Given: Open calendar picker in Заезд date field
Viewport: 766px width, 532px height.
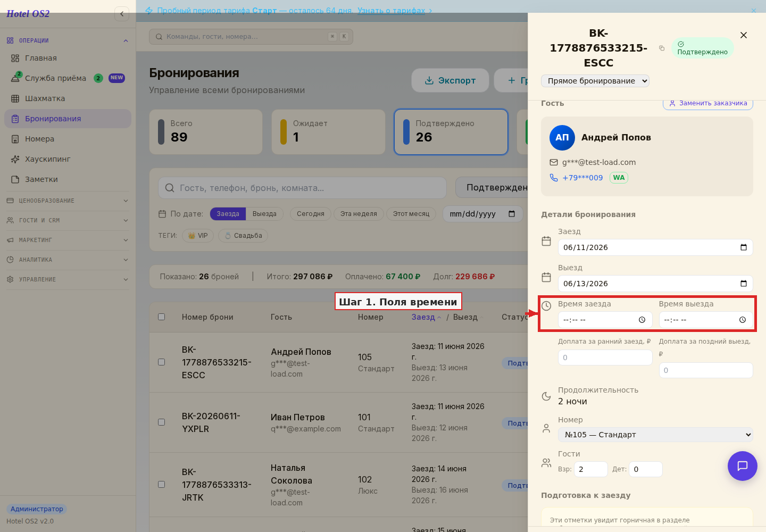Looking at the screenshot, I should (744, 247).
